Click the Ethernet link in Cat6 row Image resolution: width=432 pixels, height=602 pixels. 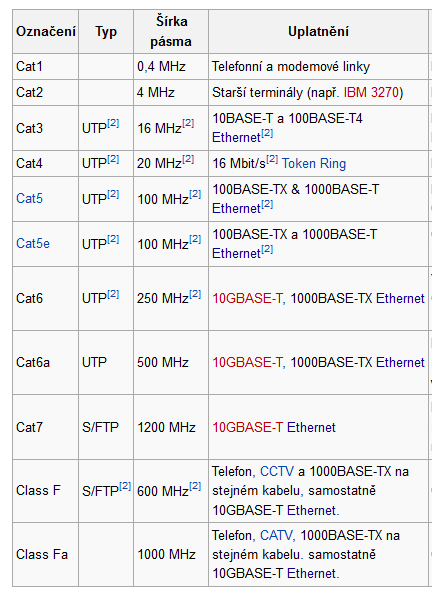click(x=400, y=298)
